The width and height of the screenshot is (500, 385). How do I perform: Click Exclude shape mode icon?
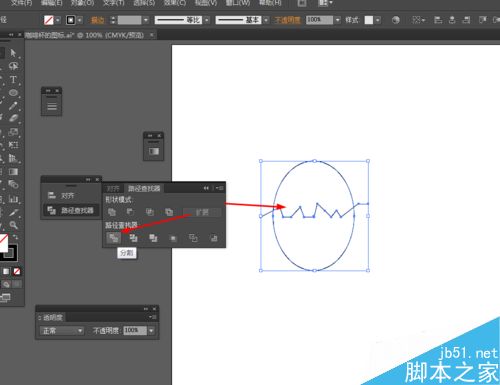tap(169, 212)
